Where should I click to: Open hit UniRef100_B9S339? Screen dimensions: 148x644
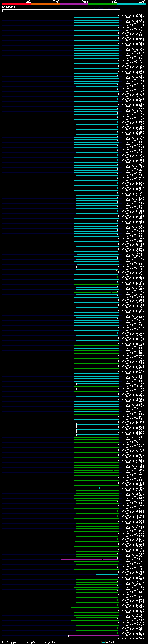pyautogui.click(x=133, y=22)
